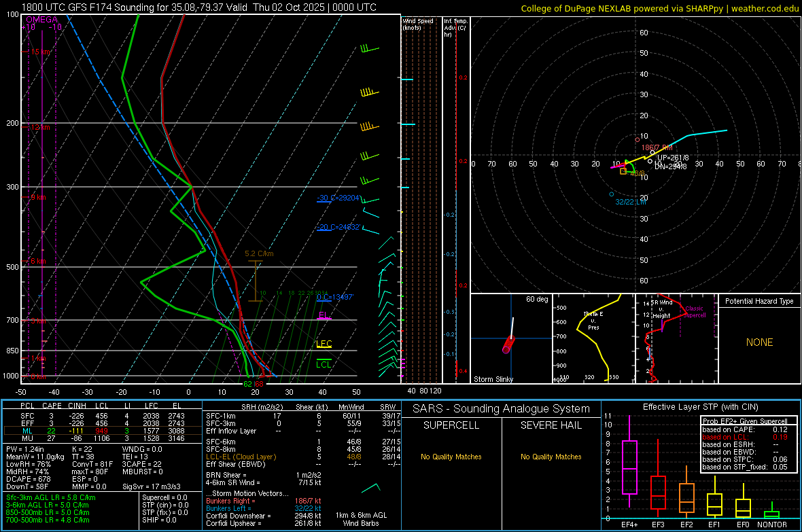Click the DCAPE = 678 value

pyautogui.click(x=28, y=479)
